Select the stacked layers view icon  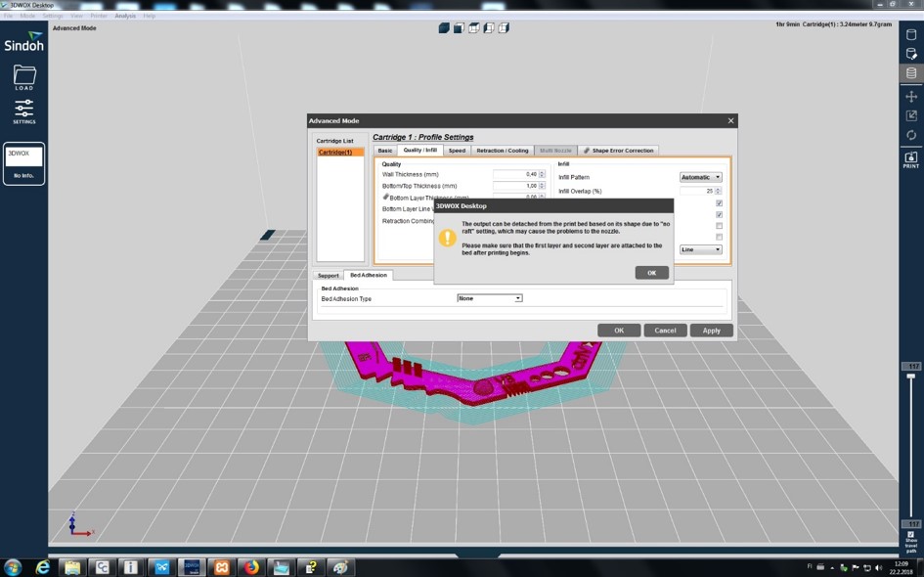pos(911,73)
